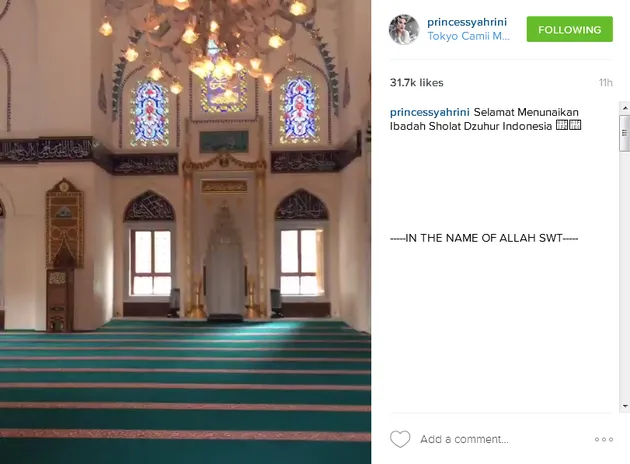Open Tokyo Camii location link

tap(468, 36)
